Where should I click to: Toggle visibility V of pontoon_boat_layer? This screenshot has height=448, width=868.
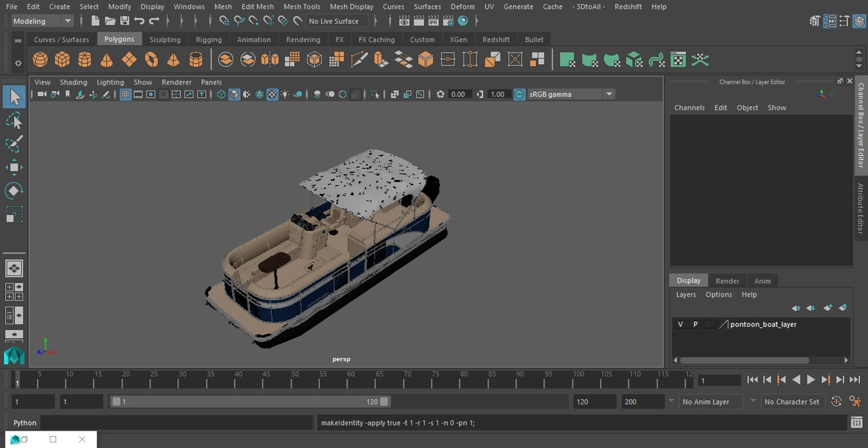click(680, 324)
